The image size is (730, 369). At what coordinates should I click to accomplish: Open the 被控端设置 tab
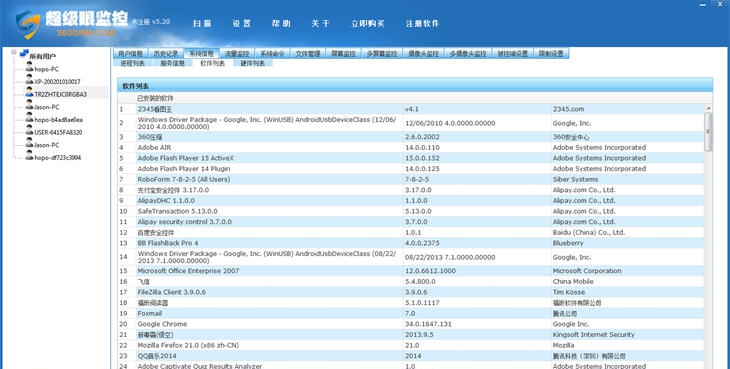(x=512, y=54)
